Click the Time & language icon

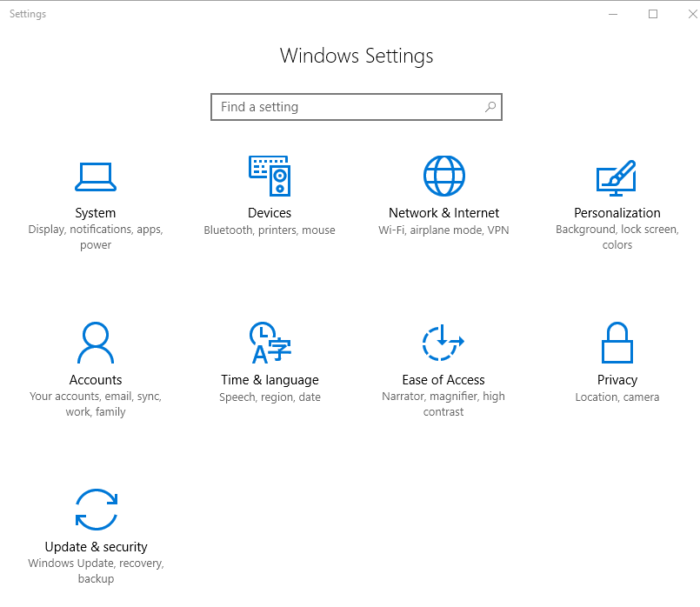click(x=270, y=343)
